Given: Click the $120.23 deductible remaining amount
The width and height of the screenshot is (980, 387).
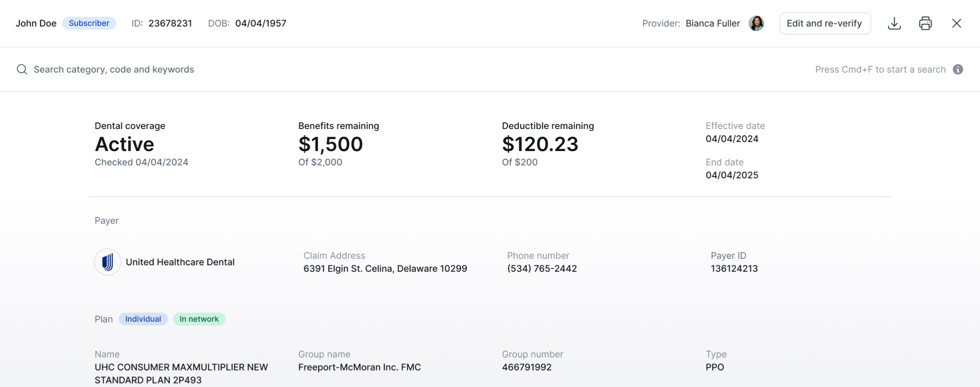Looking at the screenshot, I should coord(540,144).
